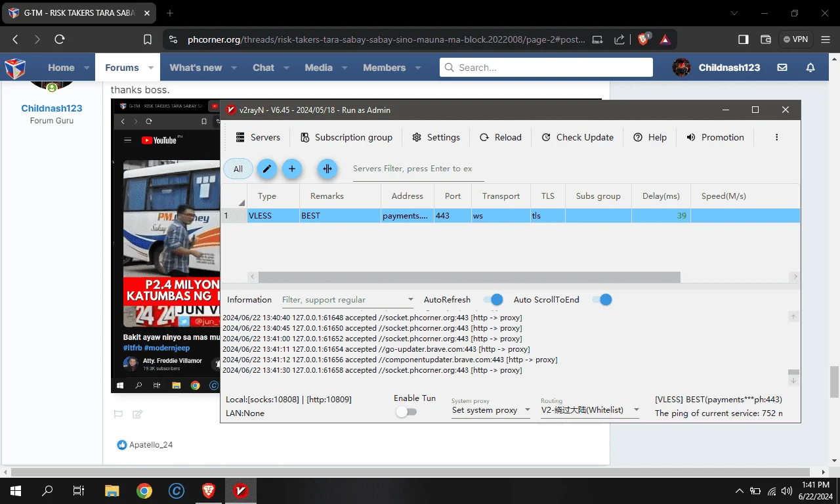Open Brave Shields lion icon
Screen dimensions: 840x504
pyautogui.click(x=644, y=39)
